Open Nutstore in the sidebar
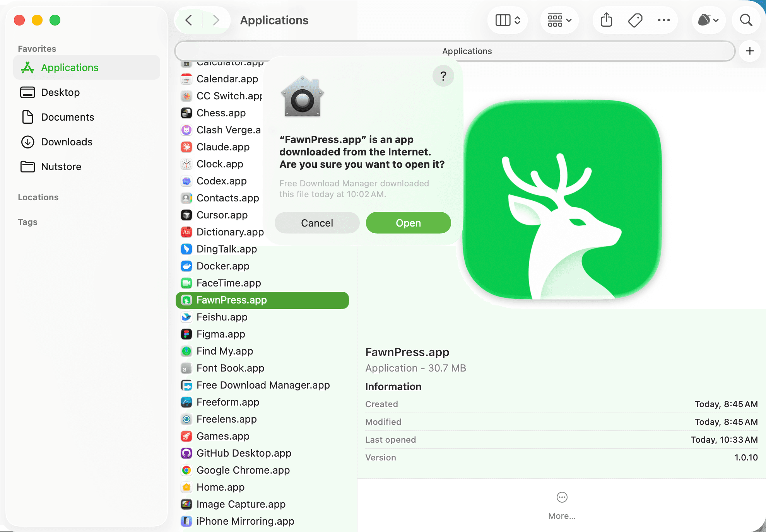 coord(87,167)
